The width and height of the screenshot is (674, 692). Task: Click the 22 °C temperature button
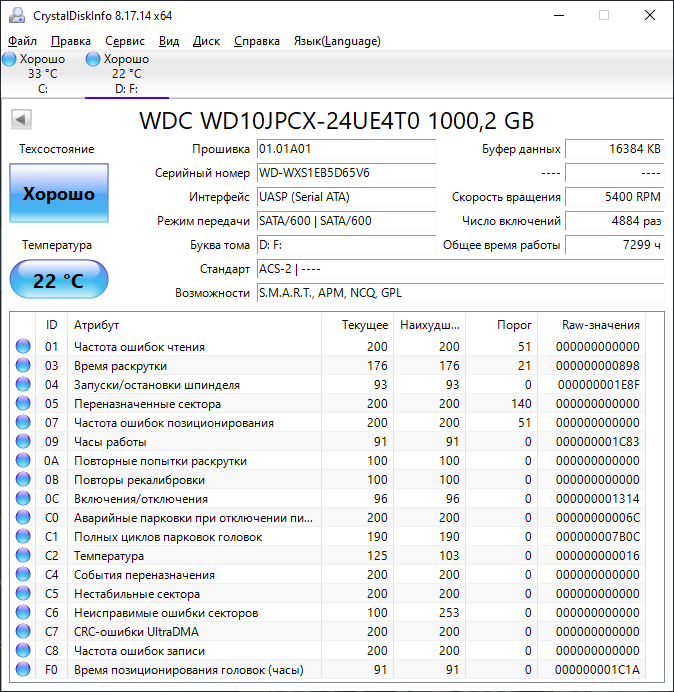coord(59,280)
